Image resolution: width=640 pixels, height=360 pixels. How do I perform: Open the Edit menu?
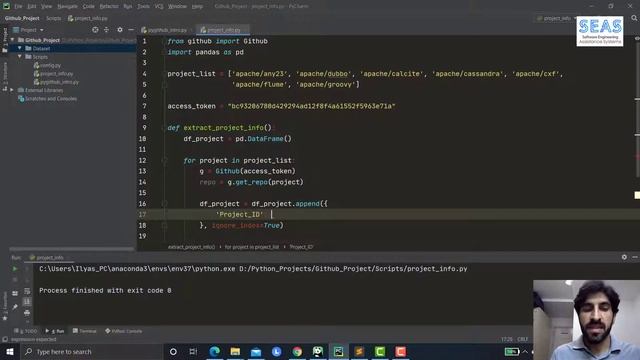coord(32,7)
